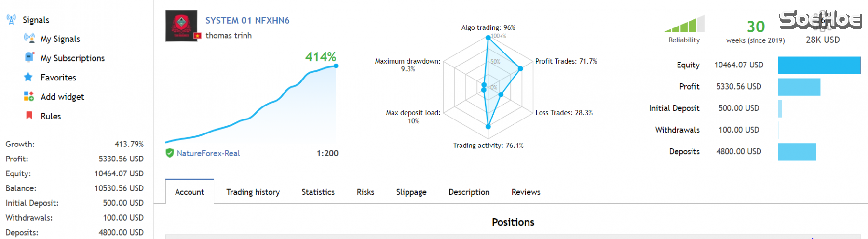The width and height of the screenshot is (868, 239).
Task: Click the My Subscriptions icon
Action: [x=29, y=57]
